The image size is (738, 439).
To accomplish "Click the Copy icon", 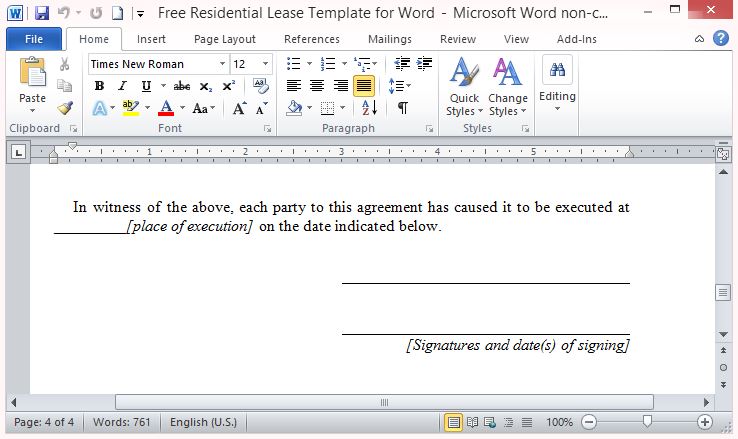I will pyautogui.click(x=64, y=86).
